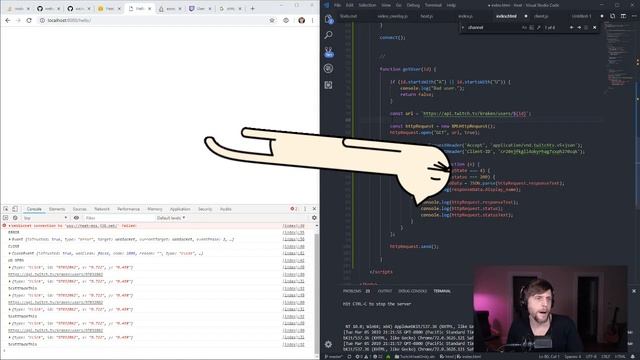Bookmark this page with star icon
The image size is (640, 360).
click(x=272, y=20)
